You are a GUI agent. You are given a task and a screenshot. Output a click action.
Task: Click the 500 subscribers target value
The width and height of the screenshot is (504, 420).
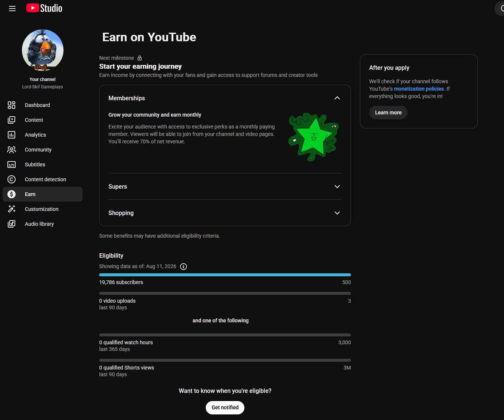(x=347, y=282)
